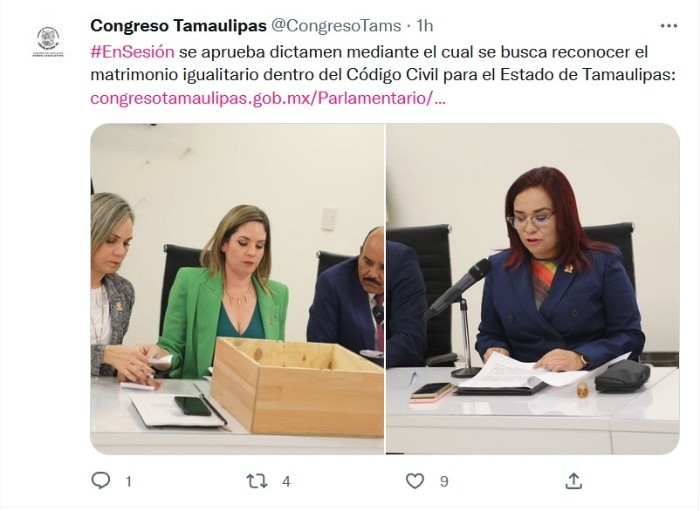The width and height of the screenshot is (700, 511).
Task: Click the like count number 9
Action: [444, 482]
